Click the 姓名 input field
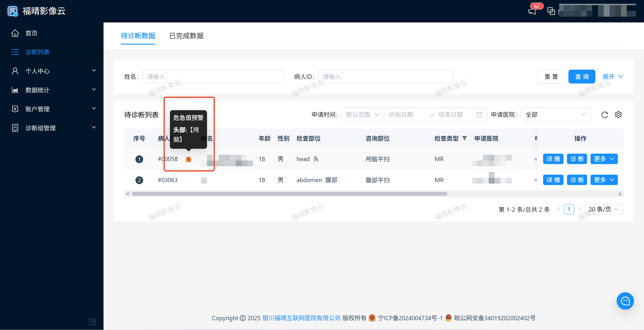Image resolution: width=644 pixels, height=330 pixels. [213, 77]
